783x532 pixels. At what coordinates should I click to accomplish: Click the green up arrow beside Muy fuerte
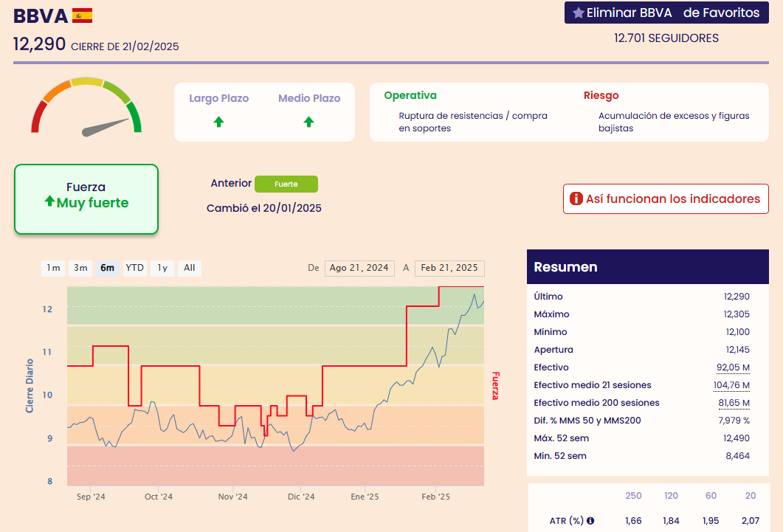pyautogui.click(x=49, y=201)
